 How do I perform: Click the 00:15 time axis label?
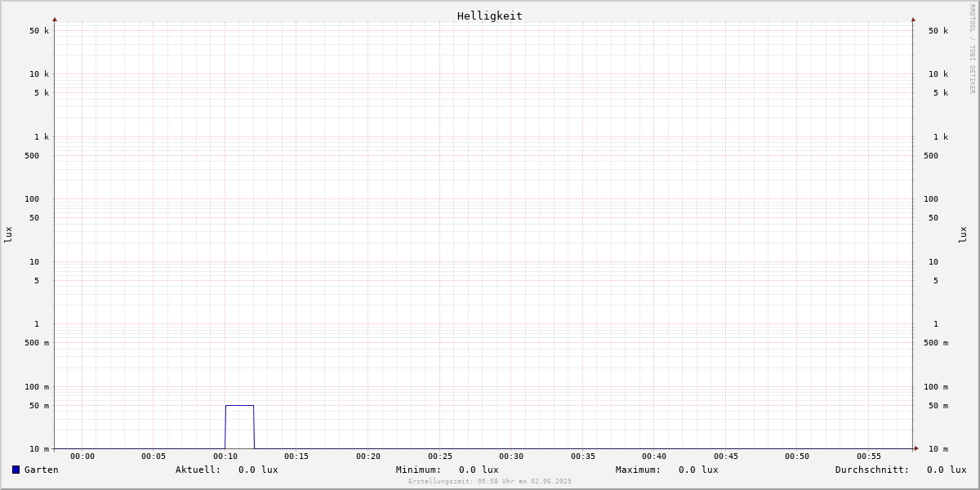(296, 457)
